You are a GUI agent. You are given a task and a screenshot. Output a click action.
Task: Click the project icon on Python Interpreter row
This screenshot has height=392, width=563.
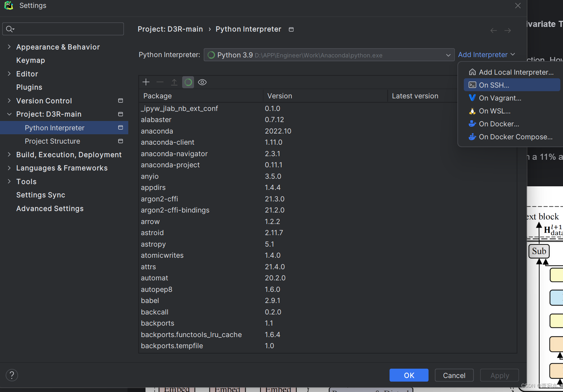(x=121, y=127)
